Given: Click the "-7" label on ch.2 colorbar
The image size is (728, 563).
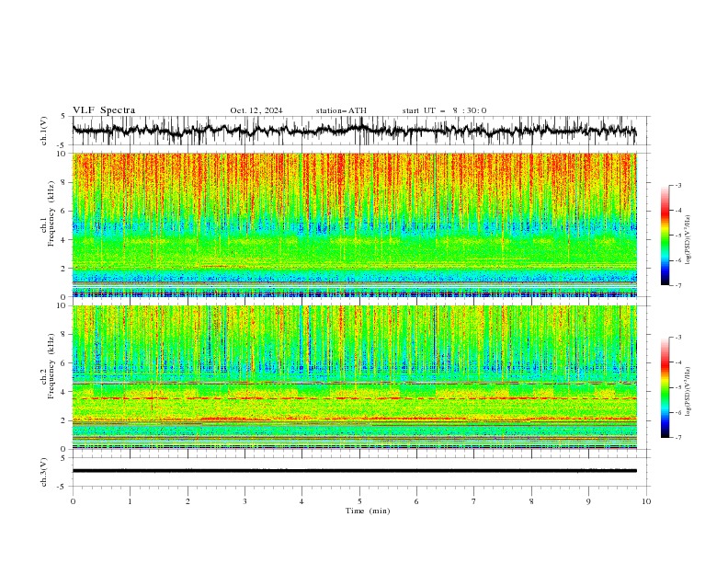Looking at the screenshot, I should (x=678, y=437).
